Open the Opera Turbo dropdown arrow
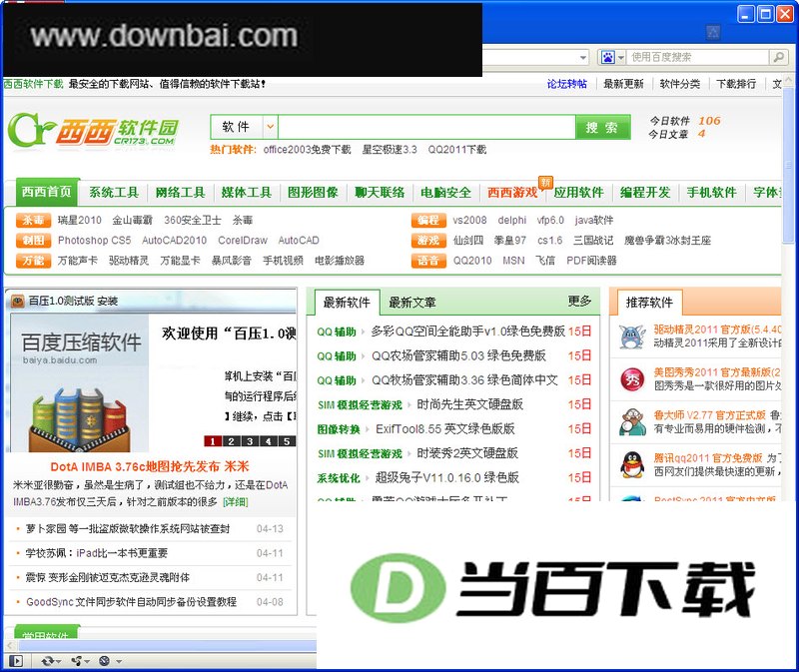 click(x=119, y=661)
